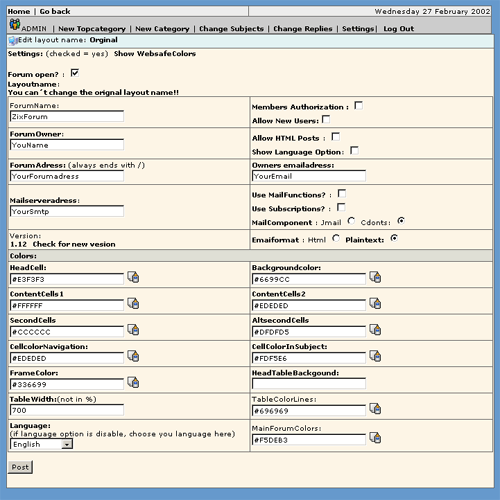The height and width of the screenshot is (500, 500).
Task: Choose Plaintext email format
Action: click(x=394, y=238)
